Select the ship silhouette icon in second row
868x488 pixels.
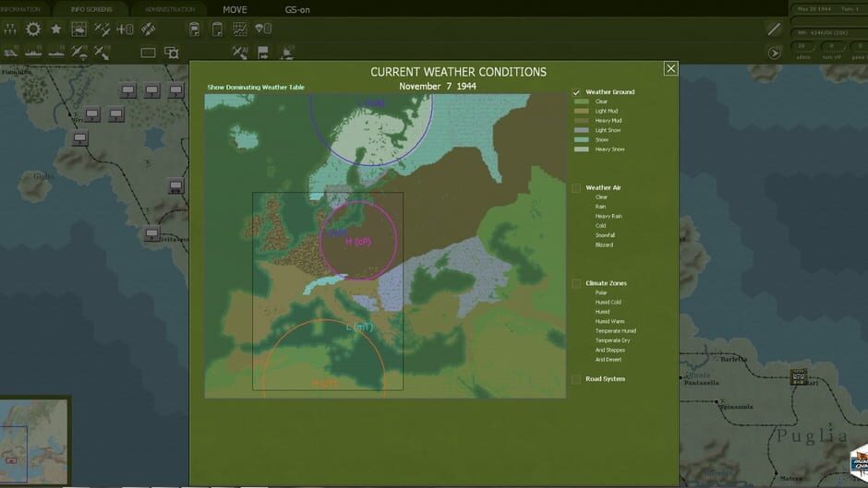click(x=33, y=53)
